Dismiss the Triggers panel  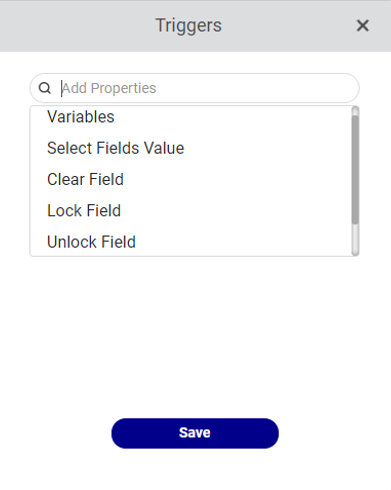(x=363, y=25)
